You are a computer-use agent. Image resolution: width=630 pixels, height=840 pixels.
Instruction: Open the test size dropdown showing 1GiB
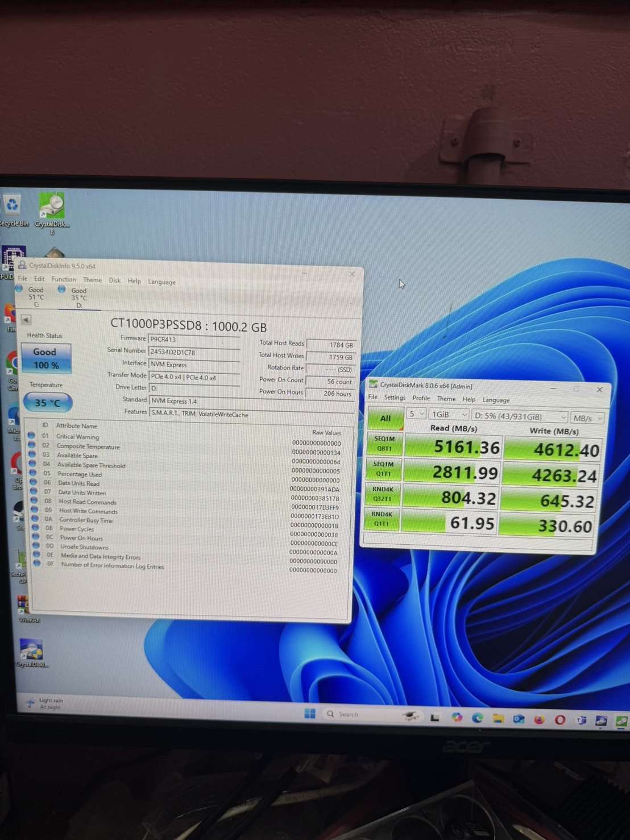449,415
